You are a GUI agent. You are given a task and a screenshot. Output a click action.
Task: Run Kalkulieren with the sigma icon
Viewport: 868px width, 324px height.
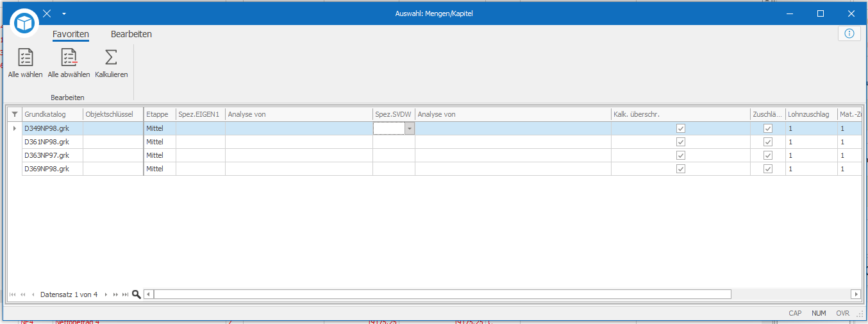point(111,58)
